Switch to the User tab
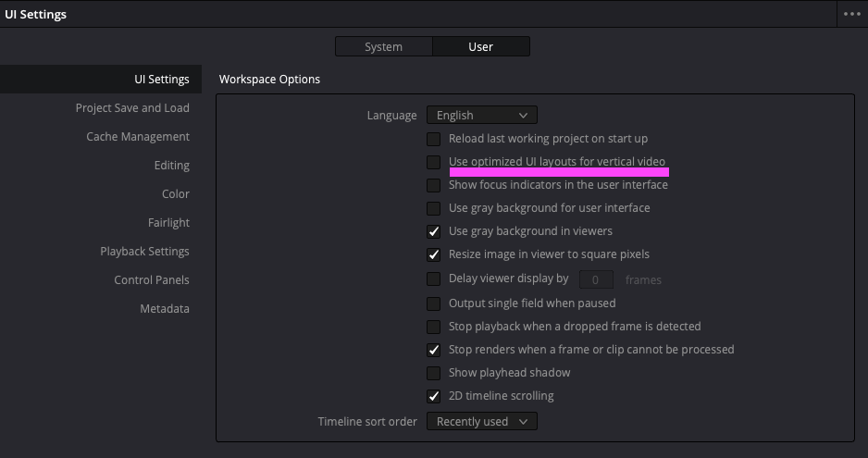 [480, 46]
